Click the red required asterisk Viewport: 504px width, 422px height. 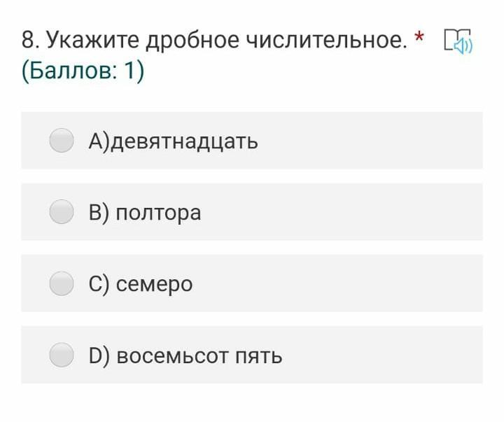pos(419,38)
